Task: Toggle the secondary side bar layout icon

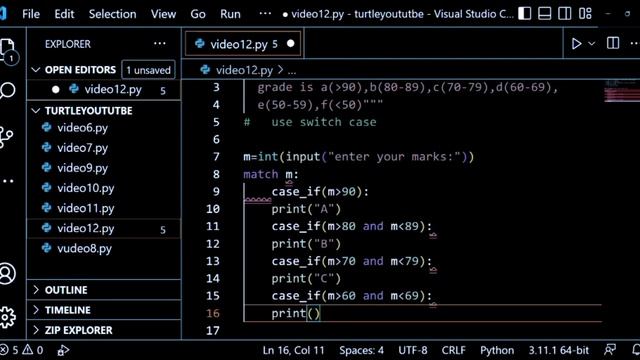Action: pyautogui.click(x=564, y=13)
